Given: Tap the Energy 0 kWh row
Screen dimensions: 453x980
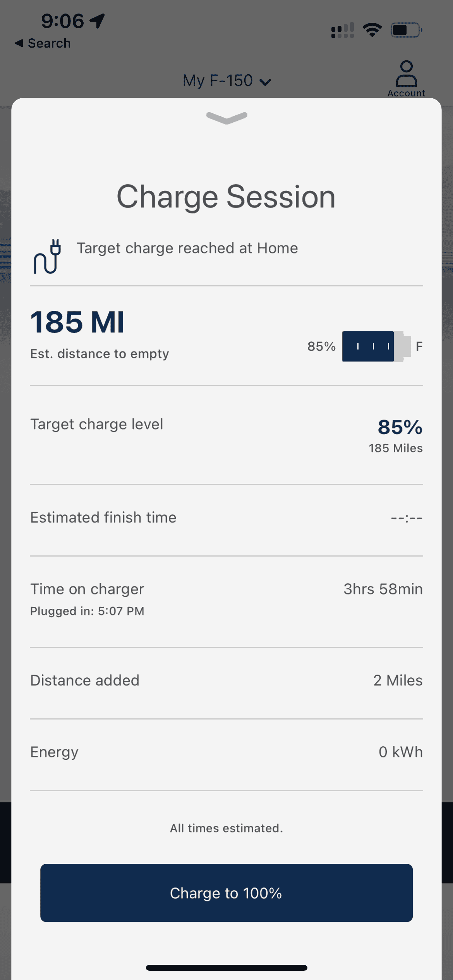Looking at the screenshot, I should click(x=226, y=752).
